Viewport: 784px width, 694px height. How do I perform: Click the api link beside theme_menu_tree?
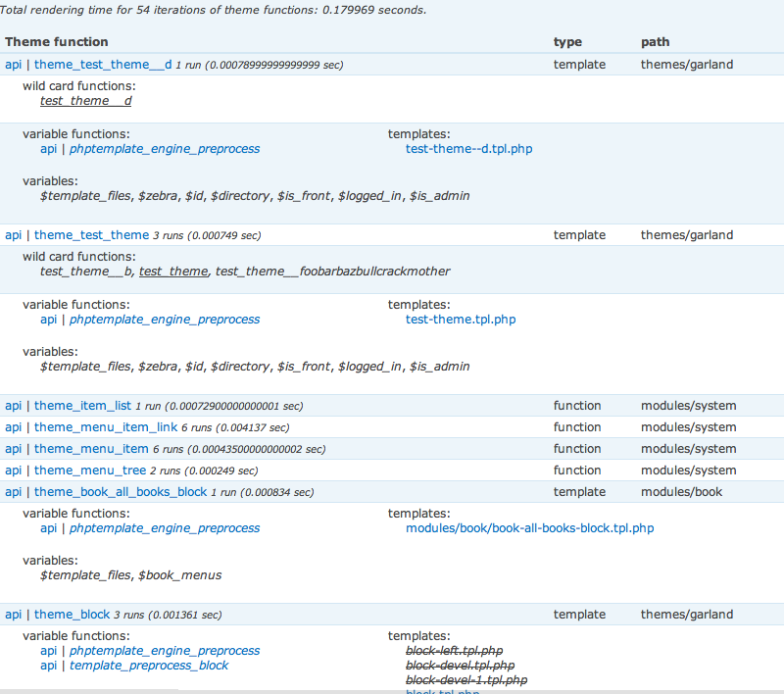pyautogui.click(x=13, y=471)
